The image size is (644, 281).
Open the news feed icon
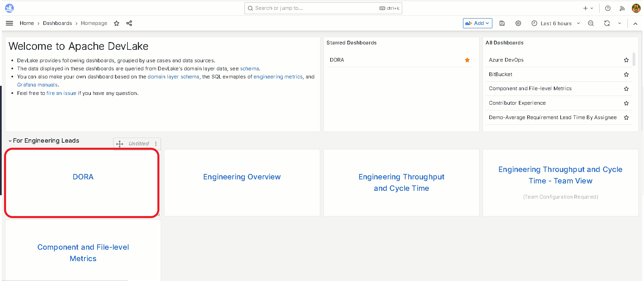tap(622, 8)
